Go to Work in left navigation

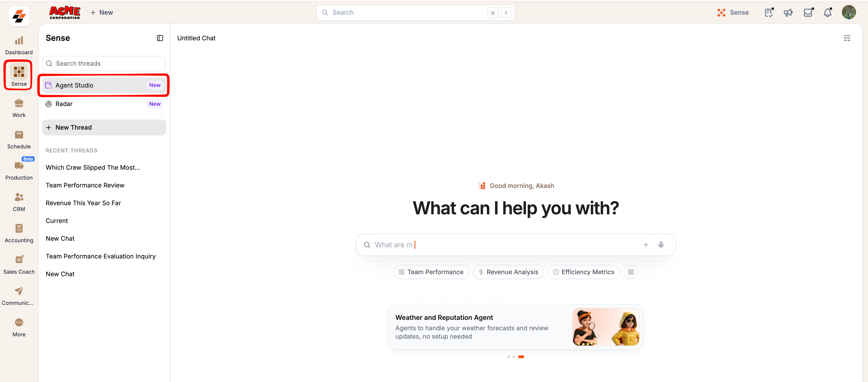(19, 108)
